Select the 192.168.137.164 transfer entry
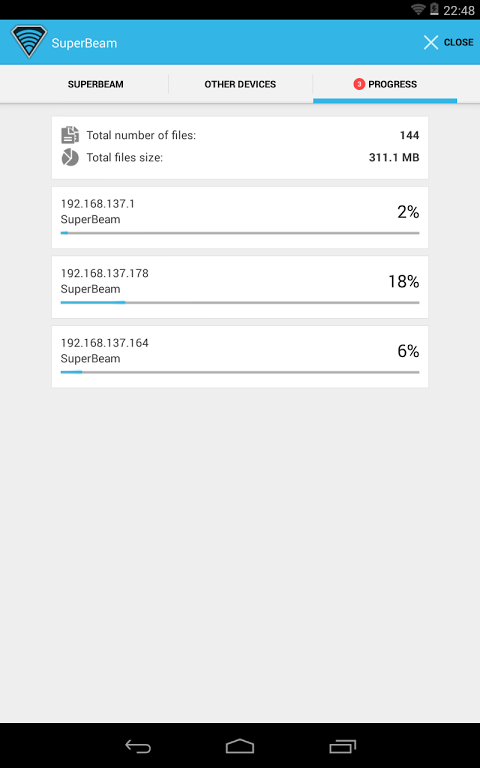 click(x=240, y=357)
